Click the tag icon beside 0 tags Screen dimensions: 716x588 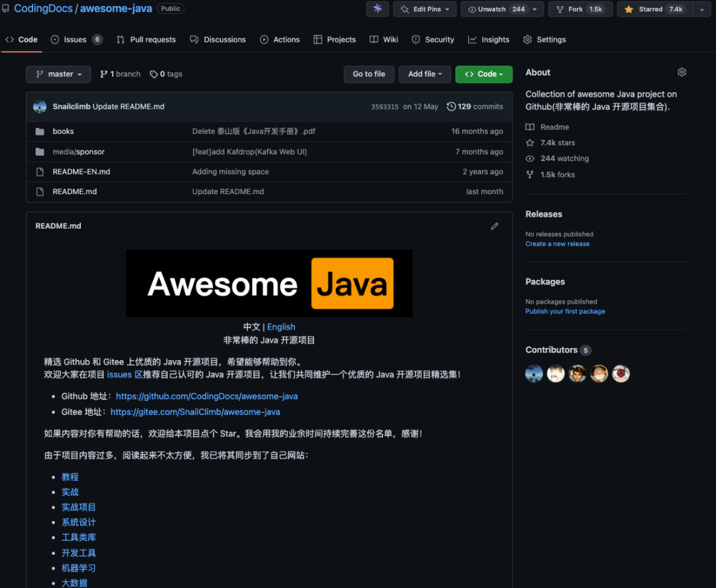click(x=154, y=74)
